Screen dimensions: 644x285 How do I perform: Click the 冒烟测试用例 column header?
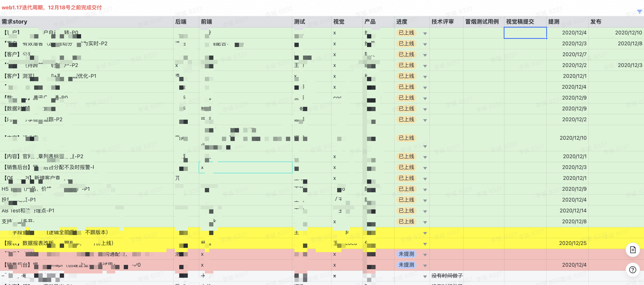pyautogui.click(x=482, y=22)
